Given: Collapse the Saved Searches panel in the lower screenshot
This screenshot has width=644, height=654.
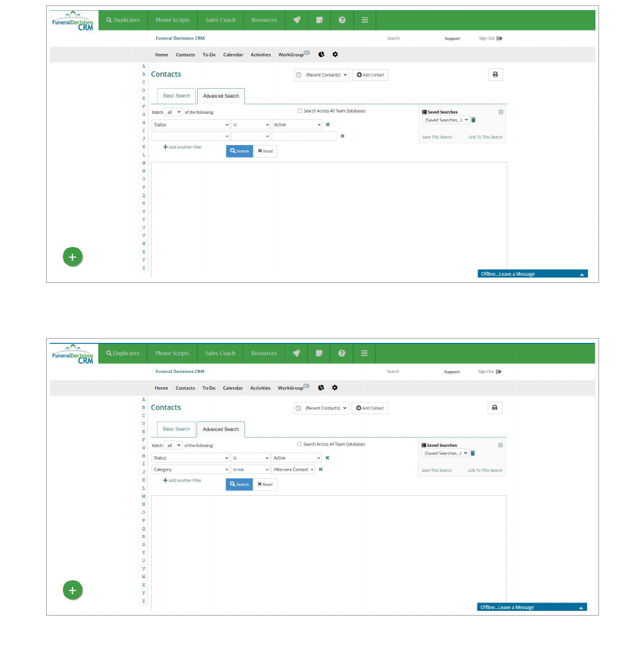Looking at the screenshot, I should (x=500, y=445).
